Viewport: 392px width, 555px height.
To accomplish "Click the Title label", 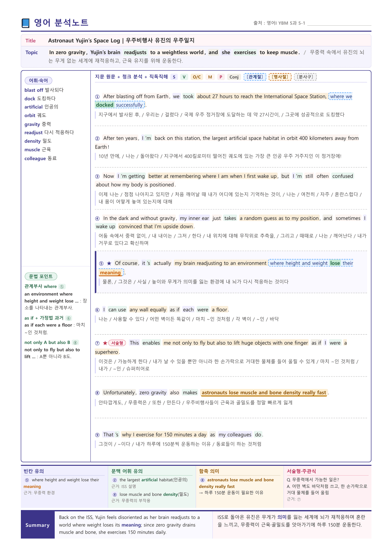I will [x=31, y=41].
